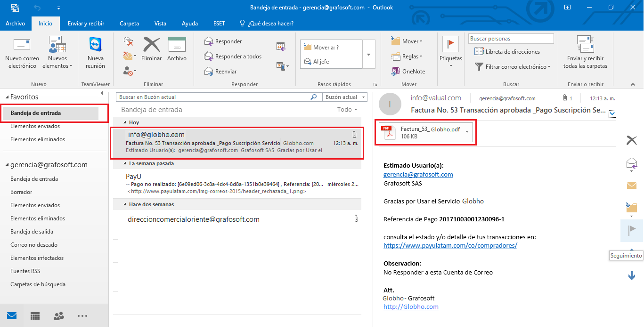Click the Buscar personas input field
Image resolution: width=644 pixels, height=331 pixels.
click(508, 39)
